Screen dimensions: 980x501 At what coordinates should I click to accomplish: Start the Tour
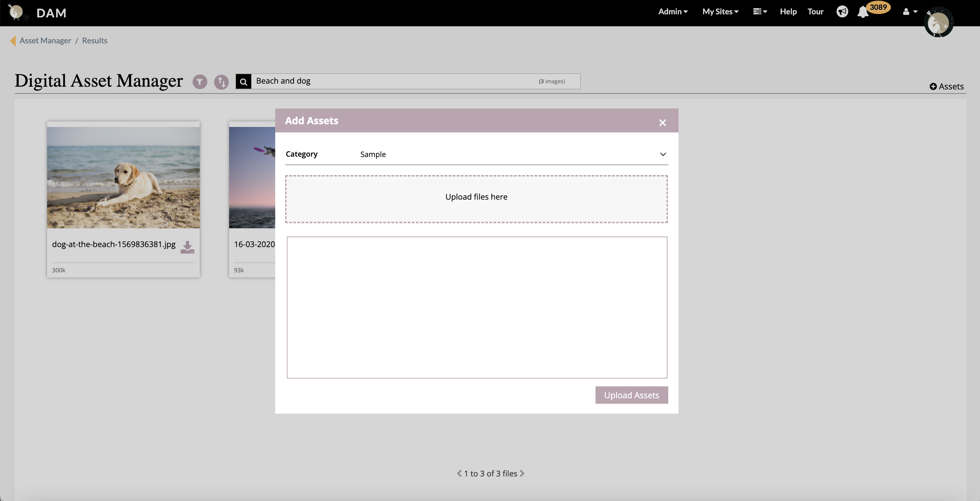[x=815, y=12]
